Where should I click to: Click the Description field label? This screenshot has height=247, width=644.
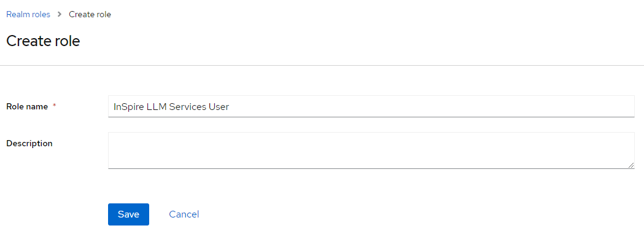[29, 143]
